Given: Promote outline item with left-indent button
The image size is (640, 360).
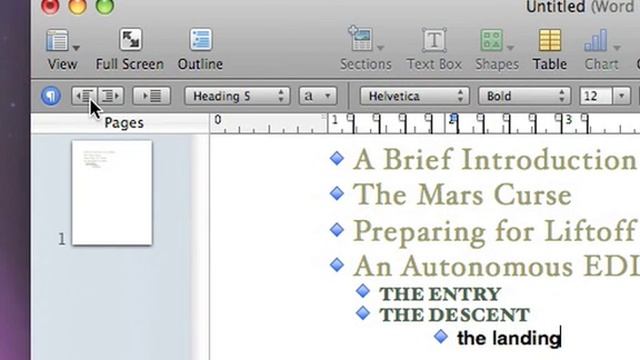Looking at the screenshot, I should click(84, 96).
